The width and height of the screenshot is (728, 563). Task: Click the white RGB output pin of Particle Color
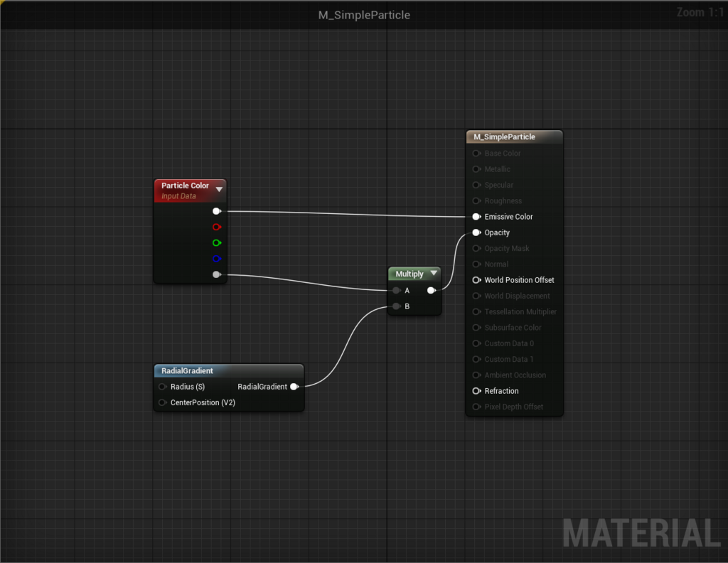point(216,211)
